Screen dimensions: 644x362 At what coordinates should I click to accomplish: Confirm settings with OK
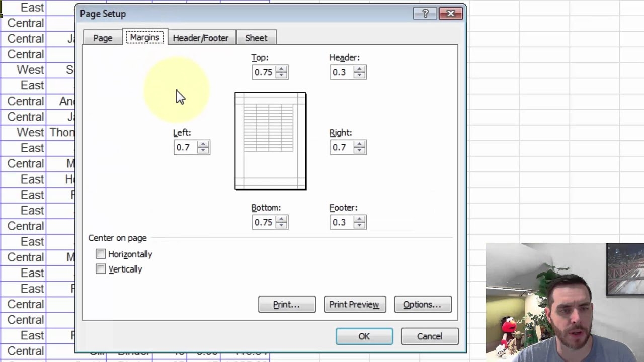(364, 336)
